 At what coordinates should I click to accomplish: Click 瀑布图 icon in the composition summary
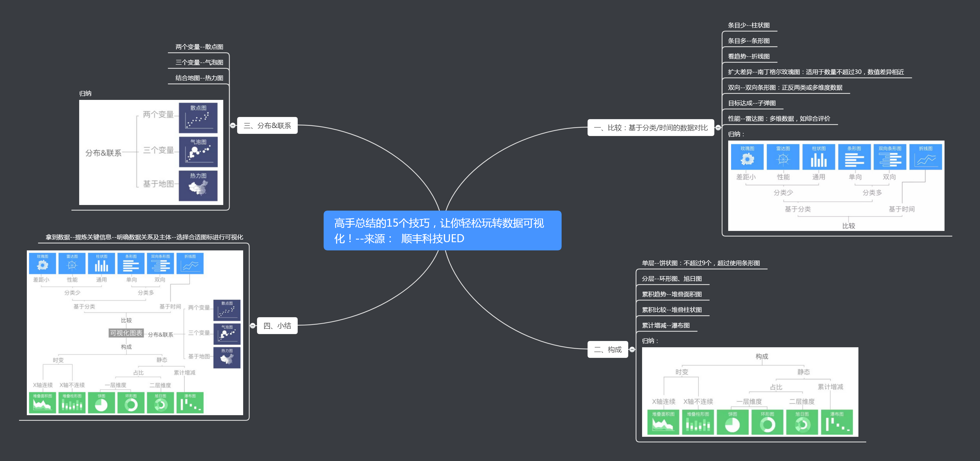coord(837,422)
